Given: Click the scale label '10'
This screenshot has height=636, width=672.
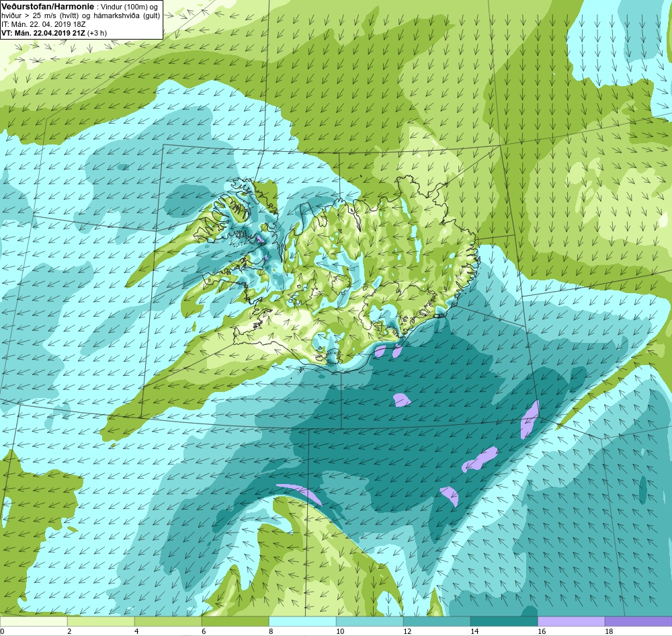Looking at the screenshot, I should (340, 631).
